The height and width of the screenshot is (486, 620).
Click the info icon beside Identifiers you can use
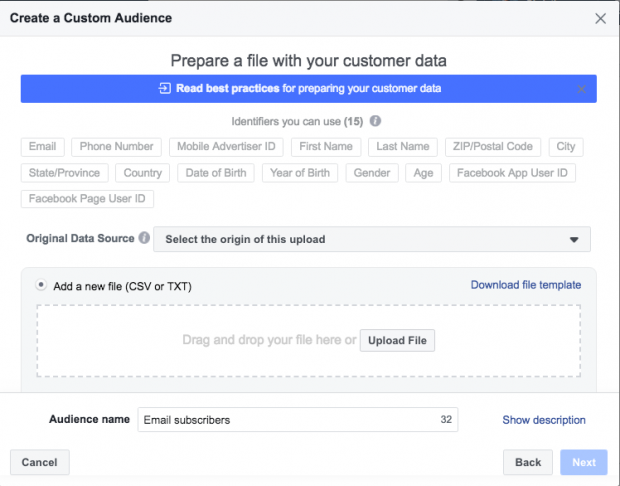tap(375, 121)
